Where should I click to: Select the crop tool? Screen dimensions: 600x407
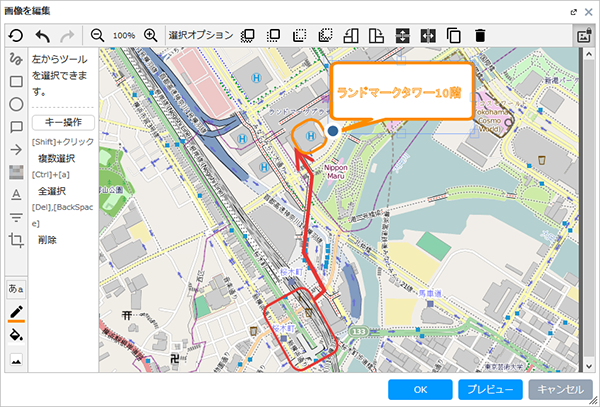point(16,240)
